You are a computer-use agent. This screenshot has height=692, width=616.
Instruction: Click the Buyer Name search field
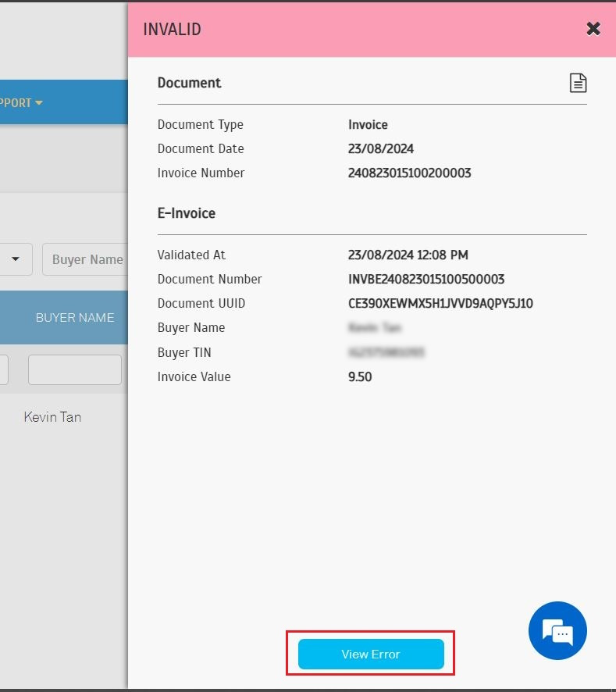[x=86, y=259]
